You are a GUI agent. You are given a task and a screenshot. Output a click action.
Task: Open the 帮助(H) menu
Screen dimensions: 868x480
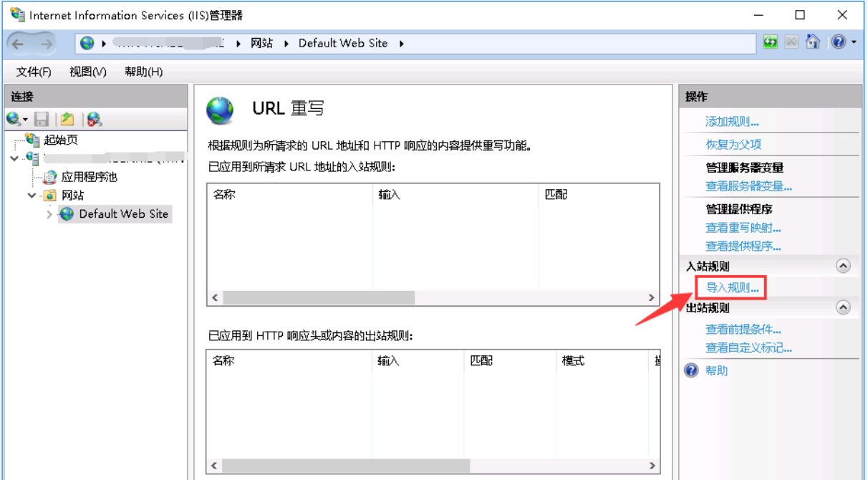coord(143,72)
